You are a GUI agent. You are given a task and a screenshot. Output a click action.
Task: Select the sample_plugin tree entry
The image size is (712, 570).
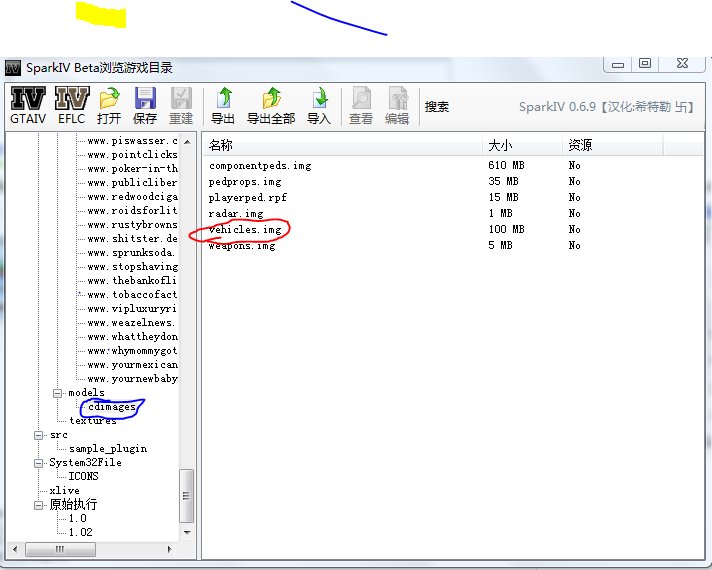(x=107, y=449)
